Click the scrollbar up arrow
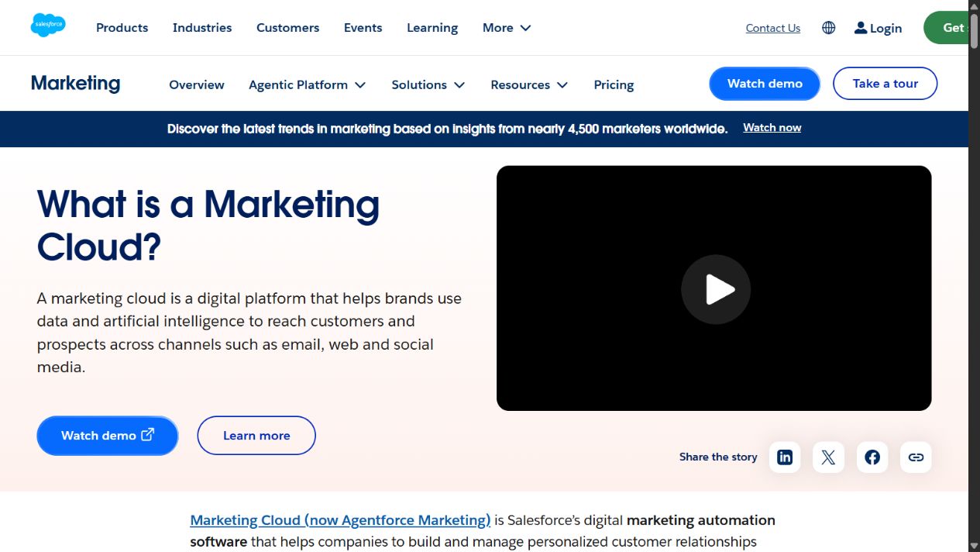 tap(974, 6)
